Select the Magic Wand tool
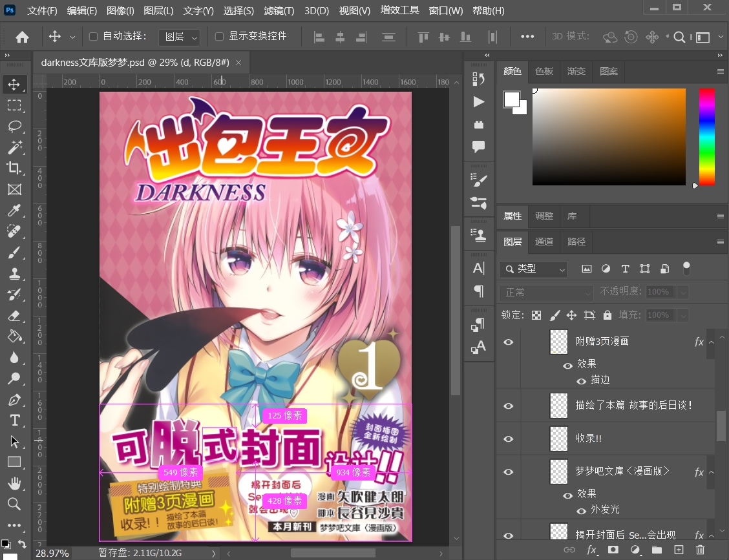The width and height of the screenshot is (729, 560). click(14, 147)
